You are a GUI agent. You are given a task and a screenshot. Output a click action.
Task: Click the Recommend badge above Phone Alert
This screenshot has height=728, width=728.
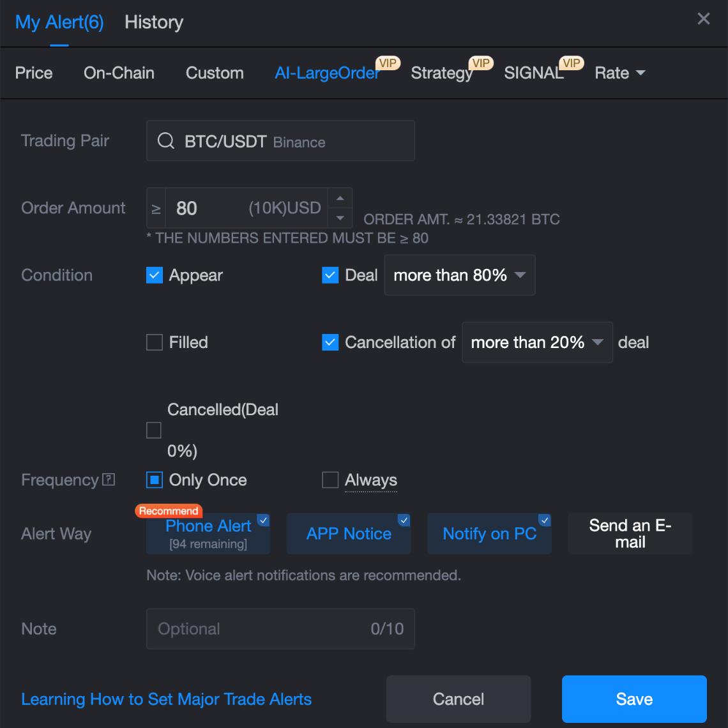[x=169, y=510]
